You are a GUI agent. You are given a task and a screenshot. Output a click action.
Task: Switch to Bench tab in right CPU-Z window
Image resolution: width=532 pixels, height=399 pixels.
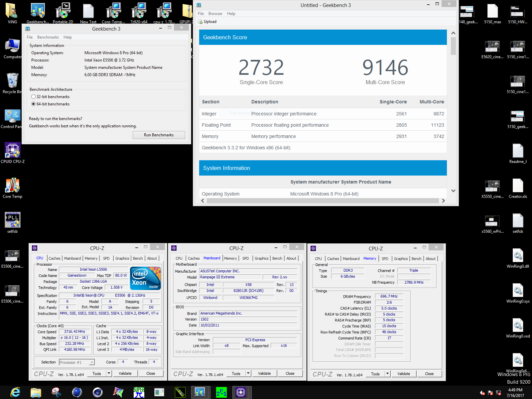[416, 259]
